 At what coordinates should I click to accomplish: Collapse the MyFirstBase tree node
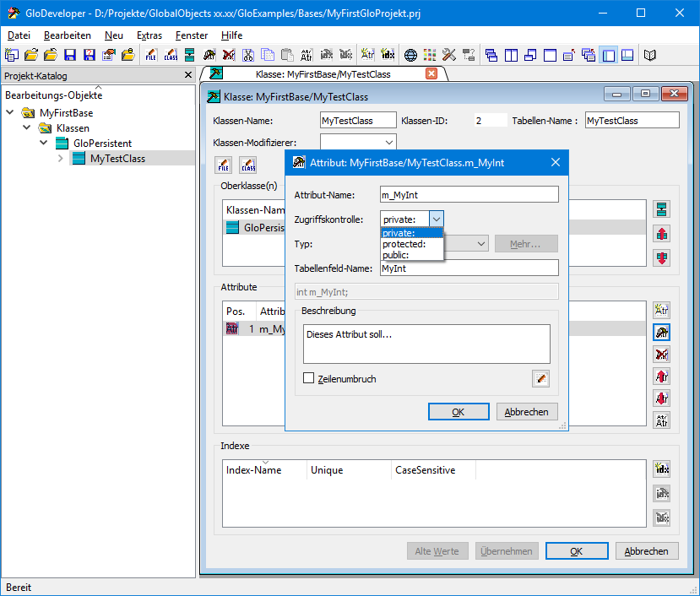coord(10,112)
